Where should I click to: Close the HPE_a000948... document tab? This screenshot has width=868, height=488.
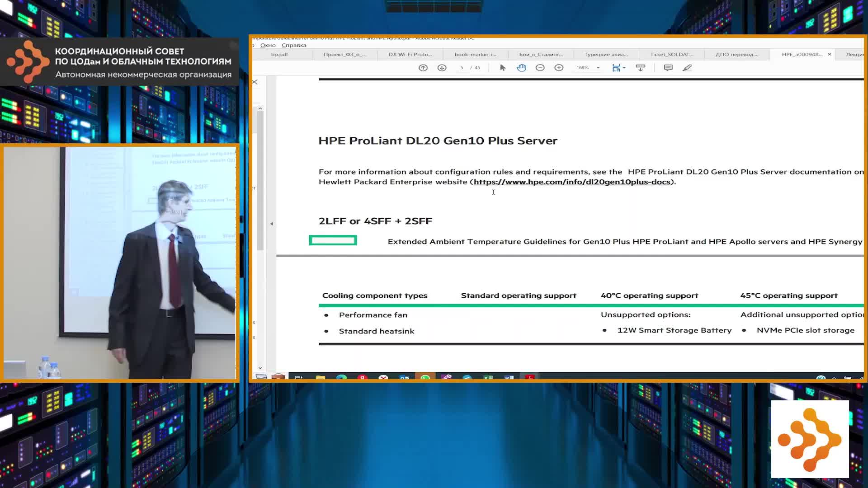coord(830,54)
